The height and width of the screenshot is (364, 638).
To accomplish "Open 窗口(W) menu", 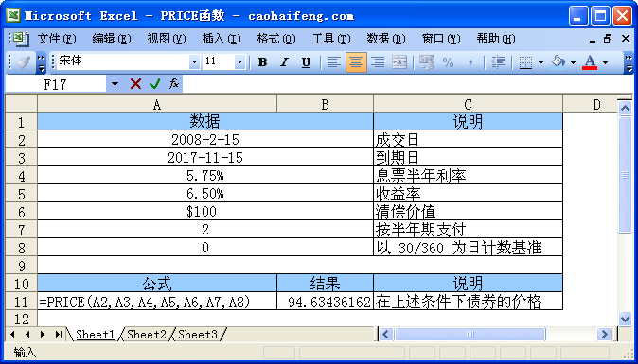I will click(x=441, y=39).
